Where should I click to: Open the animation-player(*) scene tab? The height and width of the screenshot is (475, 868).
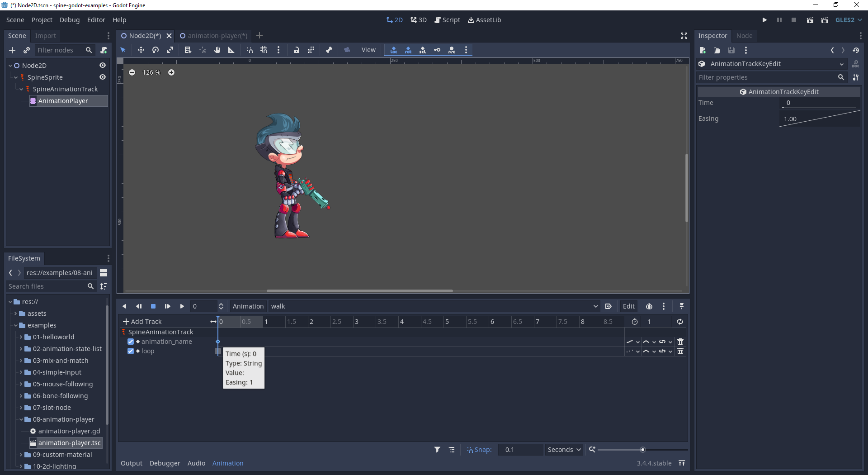pos(214,36)
